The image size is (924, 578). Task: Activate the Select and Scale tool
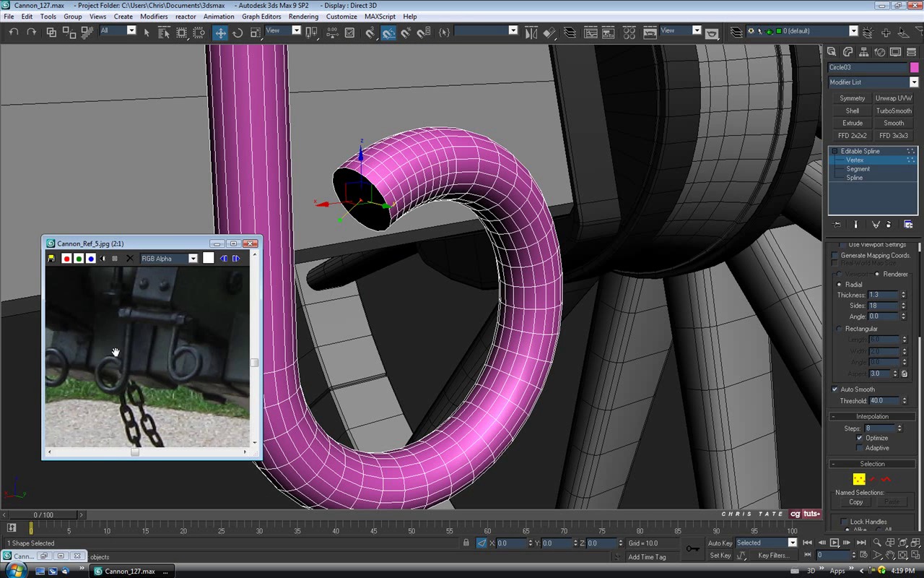pos(255,33)
